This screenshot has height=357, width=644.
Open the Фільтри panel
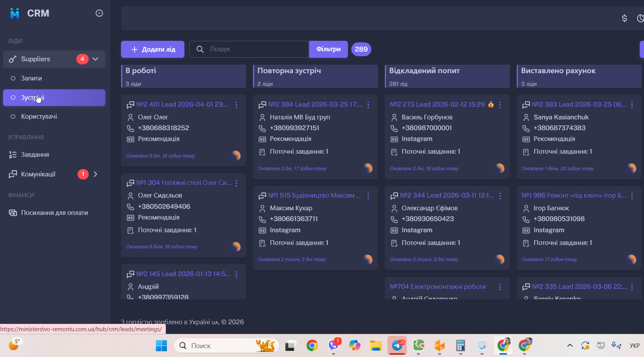[329, 49]
